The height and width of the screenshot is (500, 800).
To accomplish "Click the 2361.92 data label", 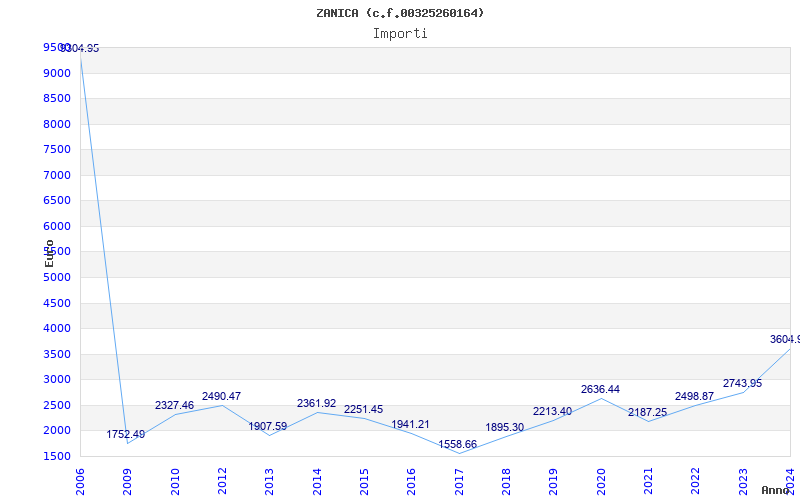I will point(316,404).
